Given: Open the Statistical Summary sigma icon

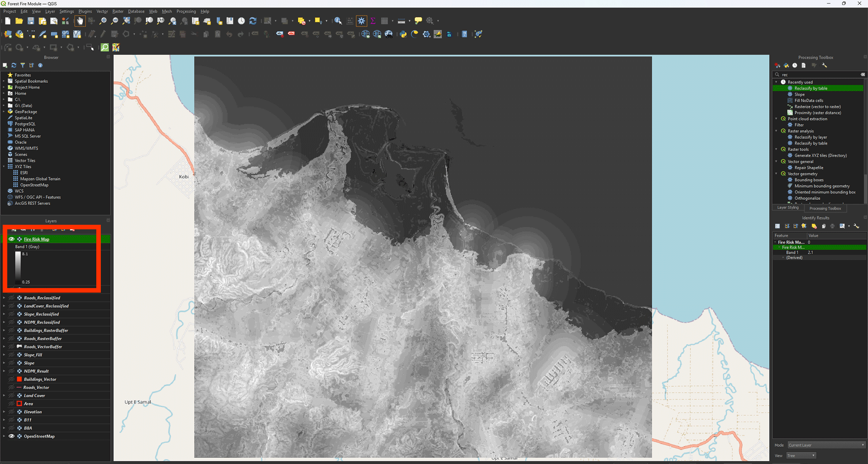Looking at the screenshot, I should pyautogui.click(x=373, y=21).
